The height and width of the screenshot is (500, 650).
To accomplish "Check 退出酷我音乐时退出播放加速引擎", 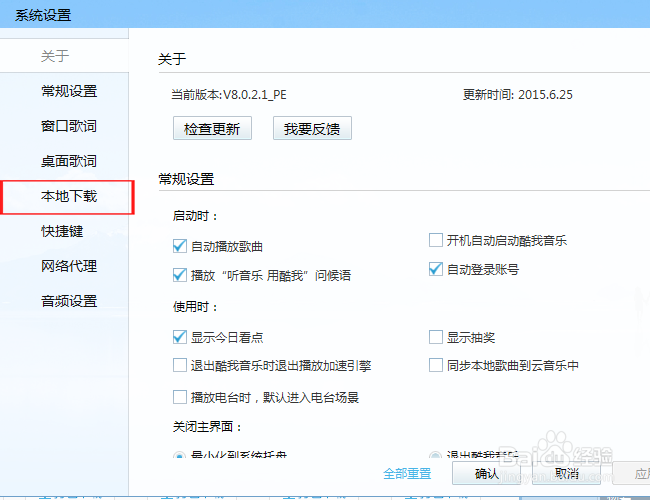I will click(179, 365).
